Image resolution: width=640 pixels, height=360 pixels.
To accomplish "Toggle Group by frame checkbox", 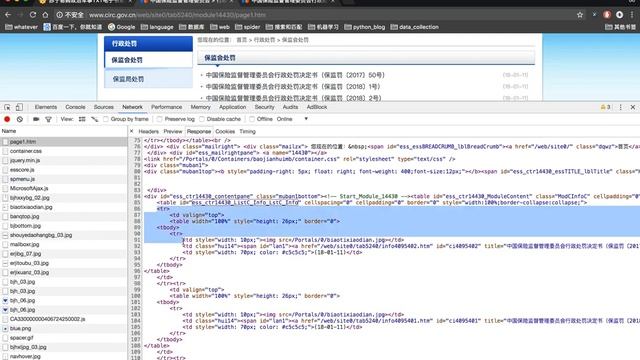I will pyautogui.click(x=106, y=119).
